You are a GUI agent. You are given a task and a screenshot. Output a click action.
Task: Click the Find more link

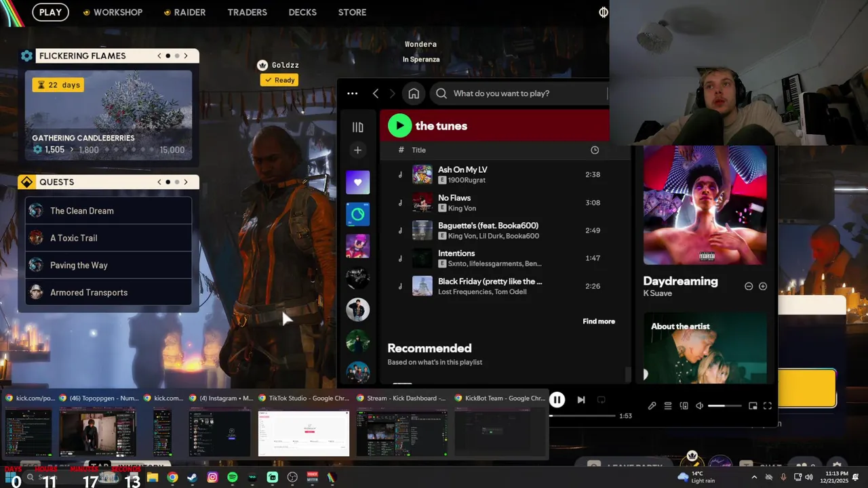coord(599,321)
